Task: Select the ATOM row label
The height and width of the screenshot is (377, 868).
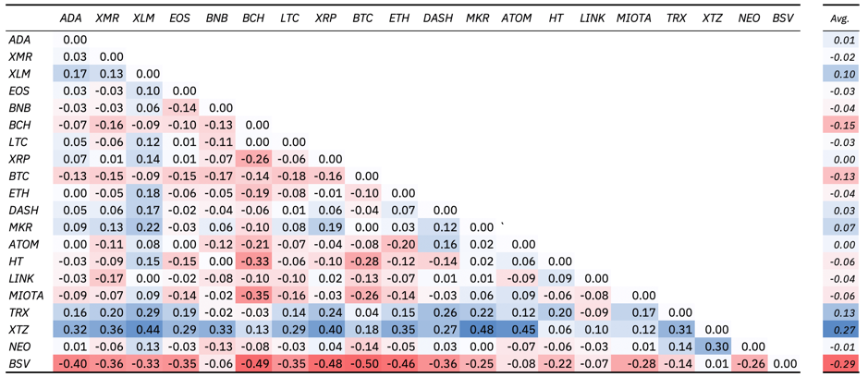Action: (20, 244)
